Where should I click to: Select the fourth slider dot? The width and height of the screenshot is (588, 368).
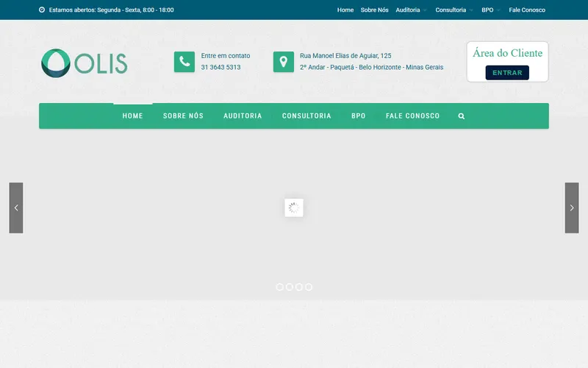pos(309,287)
